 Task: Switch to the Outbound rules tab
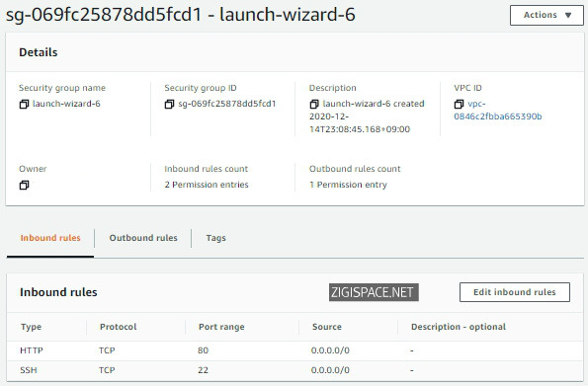pos(143,238)
